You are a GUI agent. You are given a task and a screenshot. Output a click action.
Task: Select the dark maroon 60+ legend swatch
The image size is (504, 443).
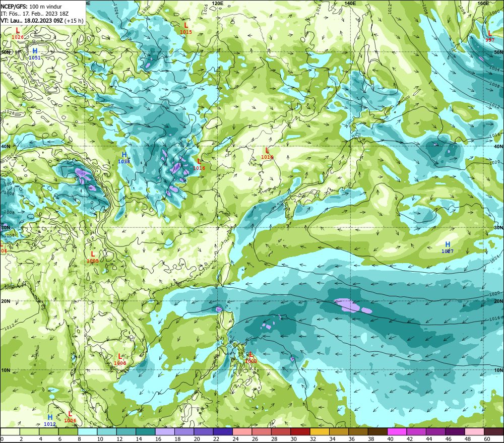click(x=493, y=431)
